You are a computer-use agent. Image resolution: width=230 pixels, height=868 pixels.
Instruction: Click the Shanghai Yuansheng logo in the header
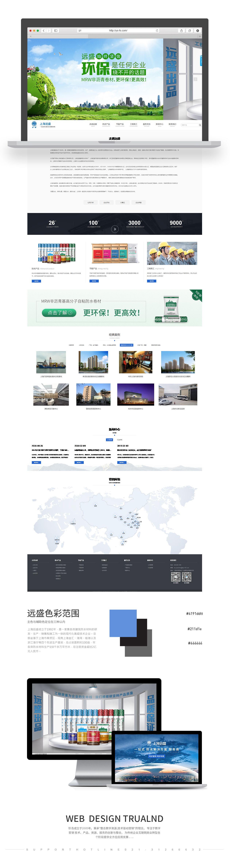(x=43, y=125)
